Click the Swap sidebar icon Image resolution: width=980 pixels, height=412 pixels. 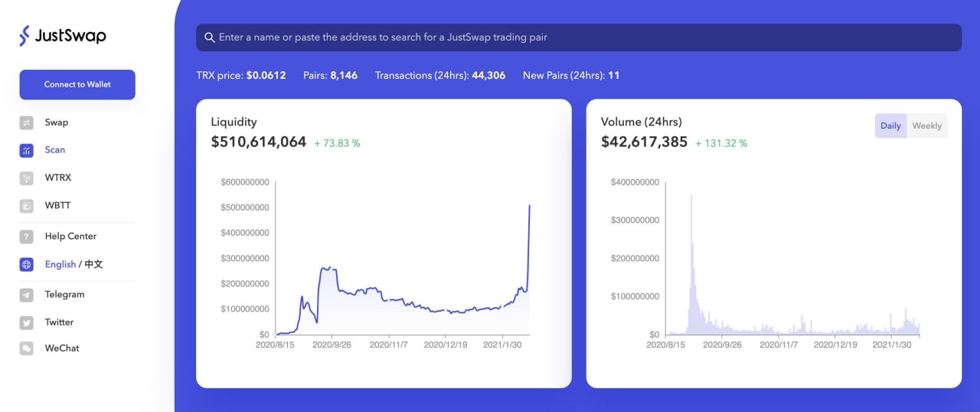tap(27, 123)
